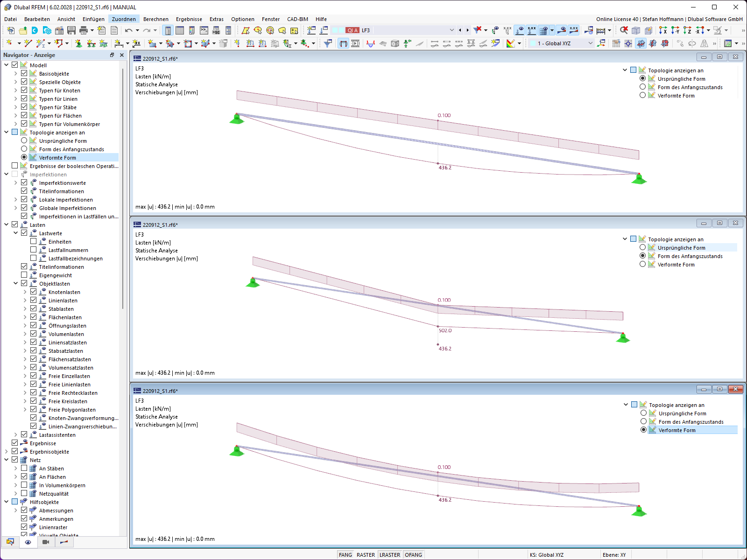Print the current view
The width and height of the screenshot is (747, 560).
click(84, 30)
